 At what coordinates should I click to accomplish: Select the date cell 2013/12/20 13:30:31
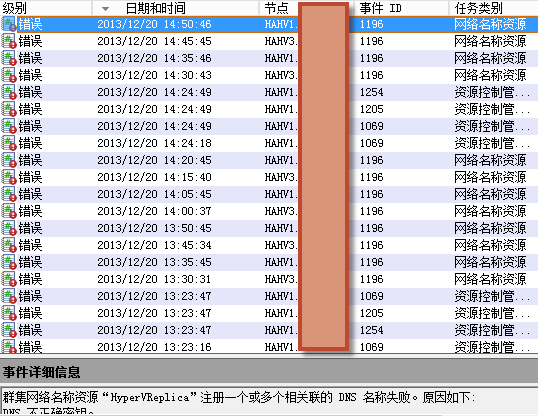(154, 279)
